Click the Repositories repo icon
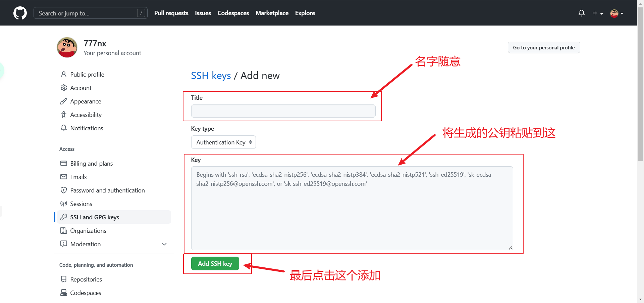The image size is (644, 303). pyautogui.click(x=64, y=279)
